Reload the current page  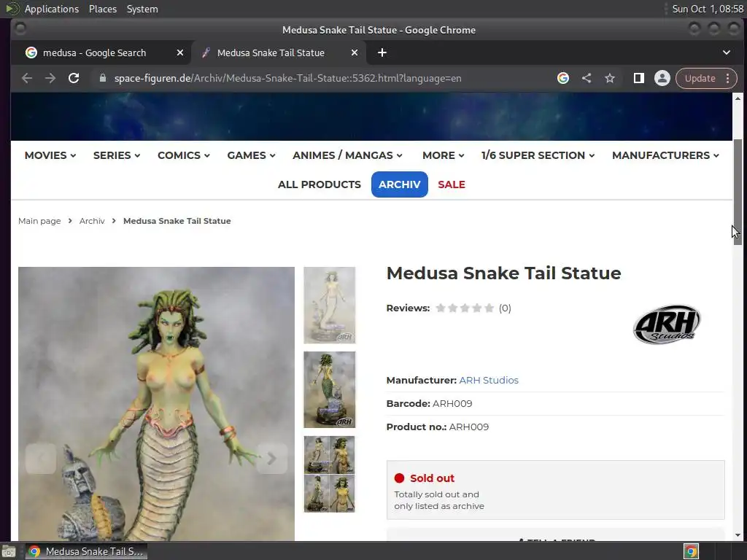coord(74,78)
